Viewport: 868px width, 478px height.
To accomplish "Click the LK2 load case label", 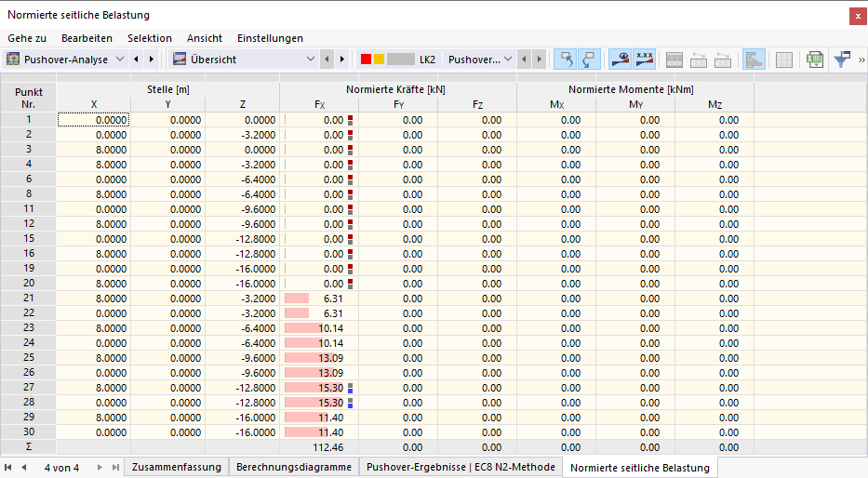I will pos(427,60).
